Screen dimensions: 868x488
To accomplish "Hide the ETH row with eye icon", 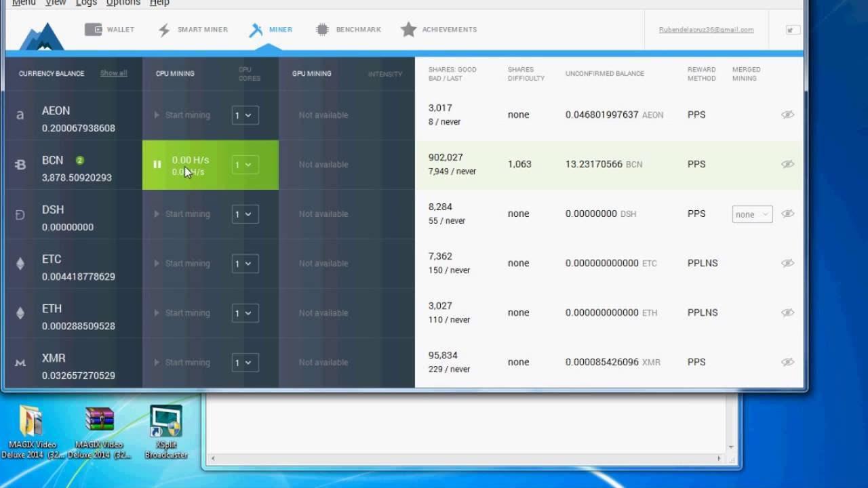I will (787, 312).
